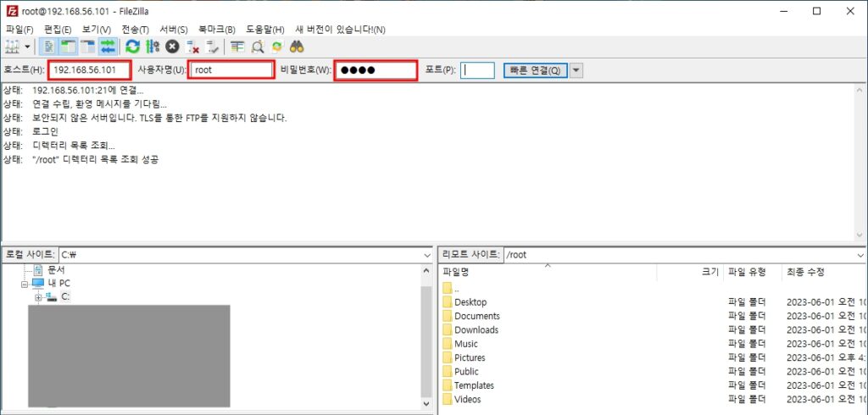Cancel current operation icon
This screenshot has height=415, width=868.
point(172,47)
